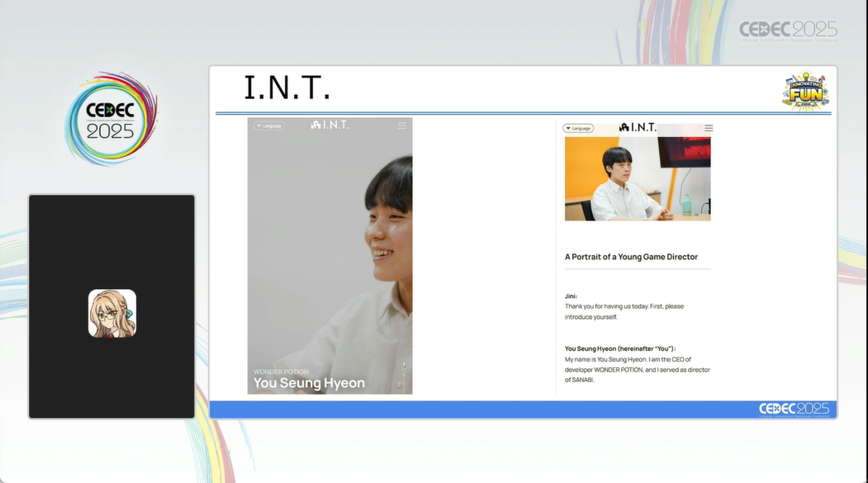Click the 'You Seung Hyeon' name over the portrait
Viewport: 868px width, 483px height.
click(309, 383)
